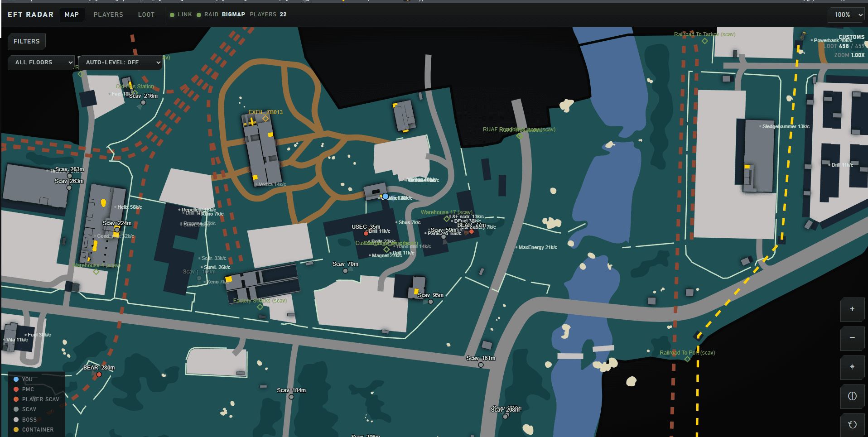This screenshot has height=437, width=868.
Task: Click the red PMC legend swatch
Action: (16, 389)
